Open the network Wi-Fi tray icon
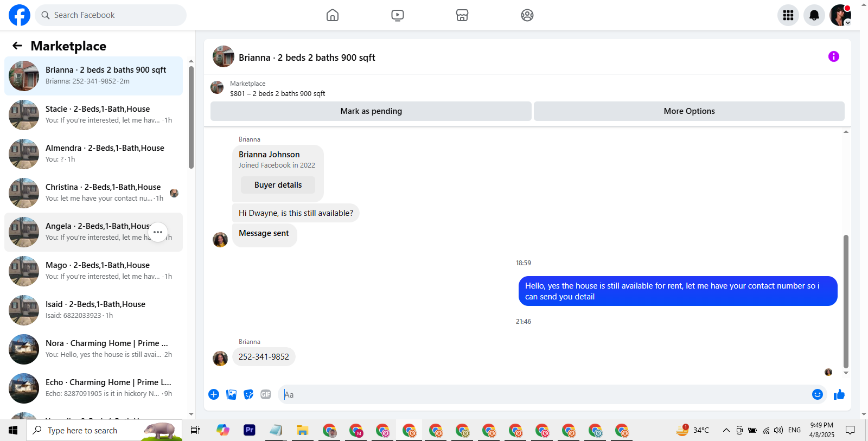The image size is (868, 441). [x=765, y=430]
